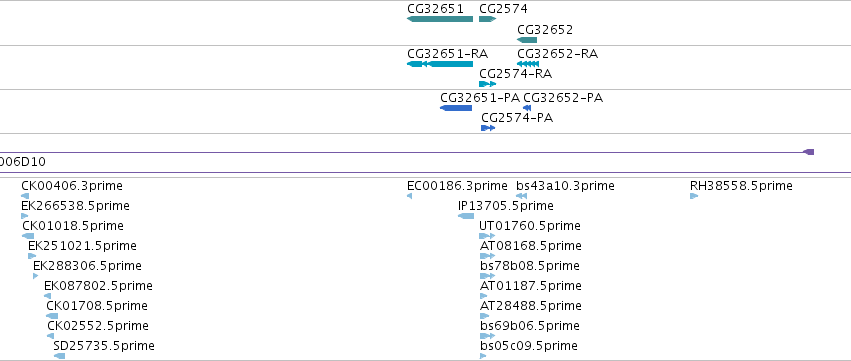Select the CG32651 gene arrow glyph
Screen dimensions: 851x361
(x=440, y=19)
